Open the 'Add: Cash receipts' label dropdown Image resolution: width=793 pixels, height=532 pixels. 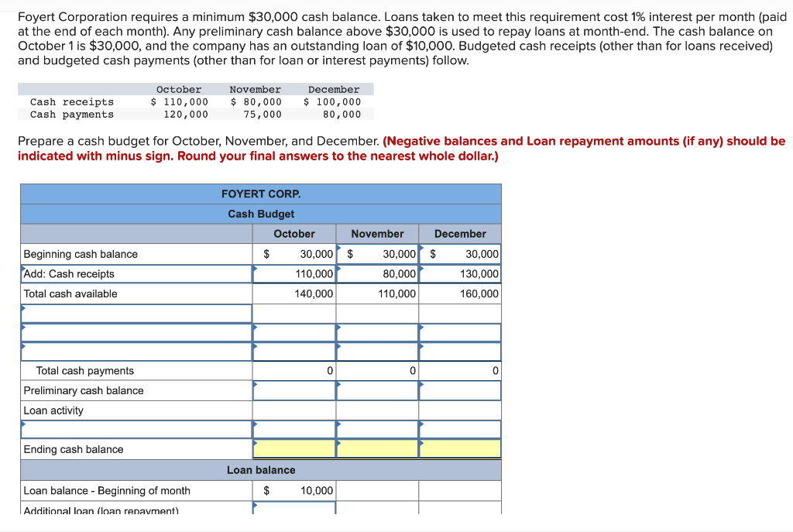(136, 273)
